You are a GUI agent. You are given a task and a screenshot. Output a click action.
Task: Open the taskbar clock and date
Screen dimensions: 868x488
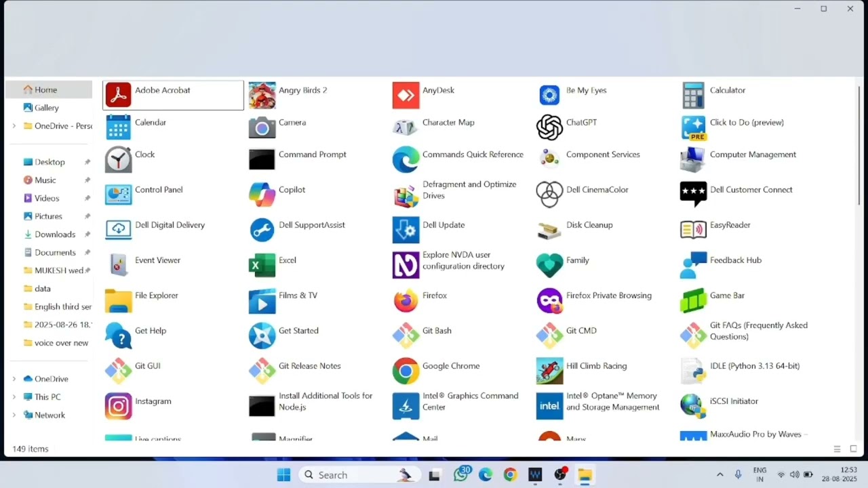839,474
